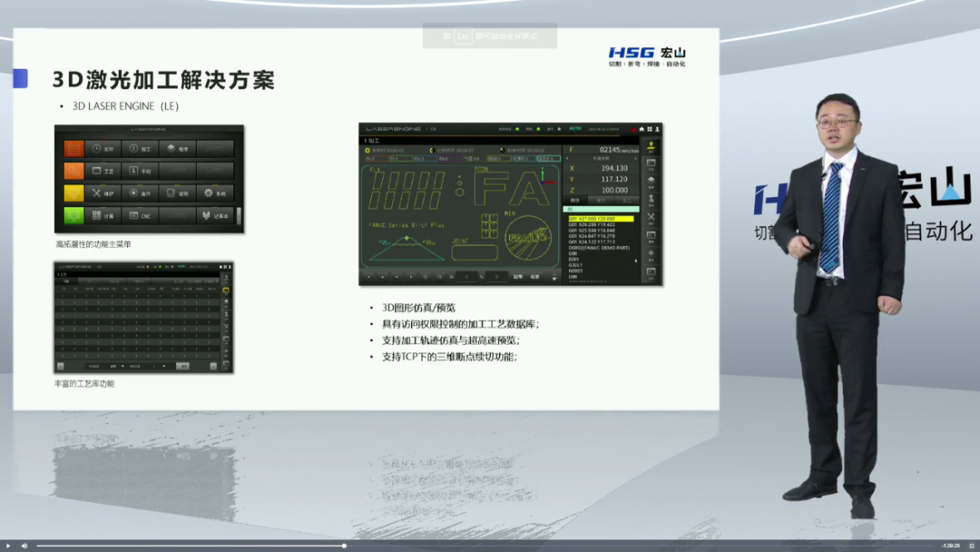Open the 工艺 tile in the main menu
The image size is (980, 552).
pos(103,171)
